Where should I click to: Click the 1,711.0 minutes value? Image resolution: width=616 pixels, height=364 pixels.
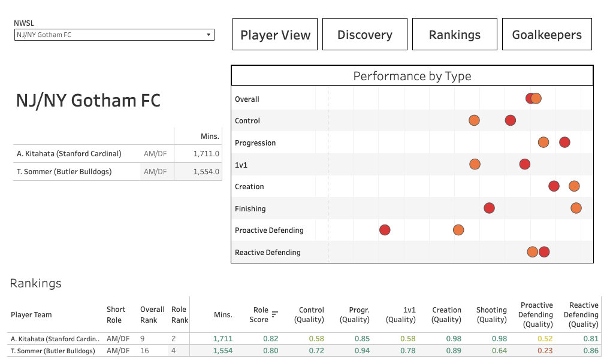click(x=206, y=153)
